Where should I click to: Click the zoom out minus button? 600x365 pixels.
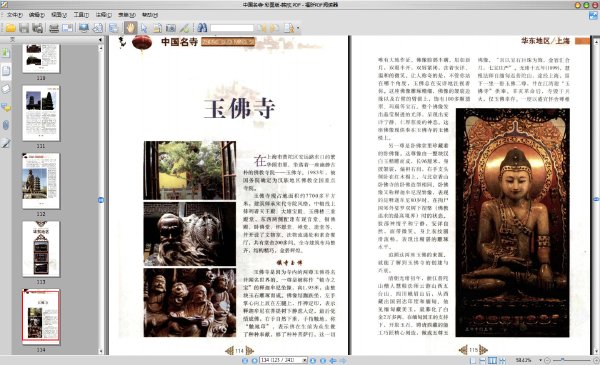(548, 360)
